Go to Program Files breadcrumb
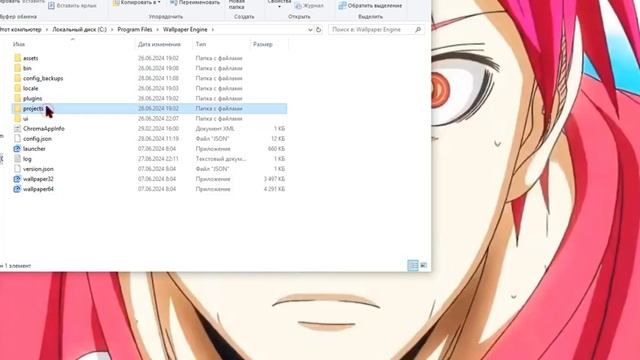 [135, 30]
